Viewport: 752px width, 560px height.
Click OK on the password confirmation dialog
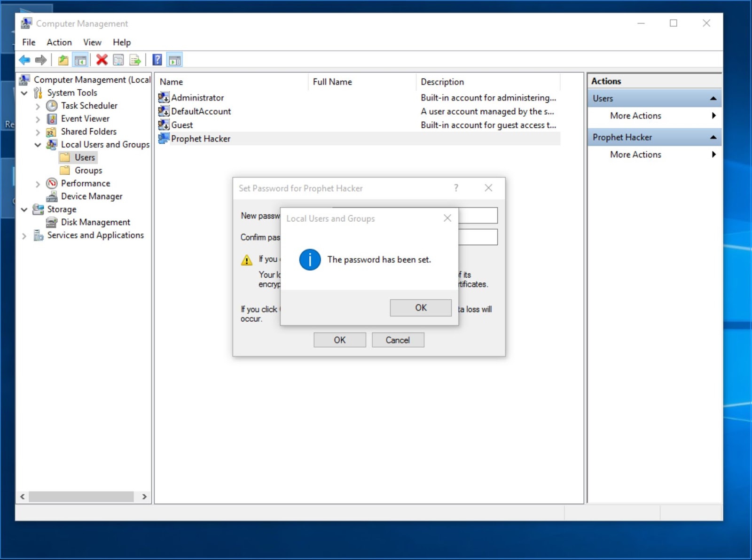(420, 308)
